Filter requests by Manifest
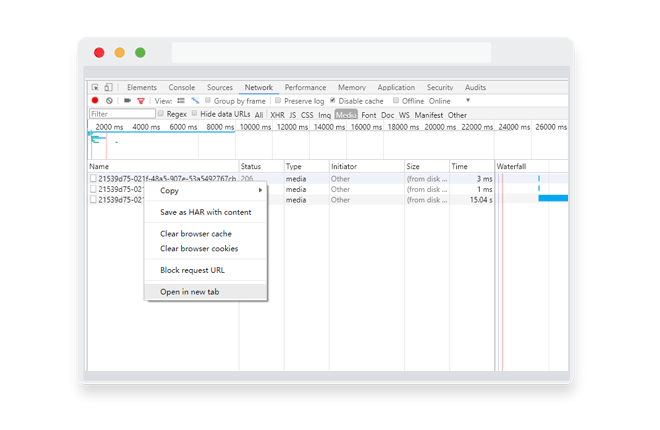The image size is (660, 430). click(x=428, y=115)
